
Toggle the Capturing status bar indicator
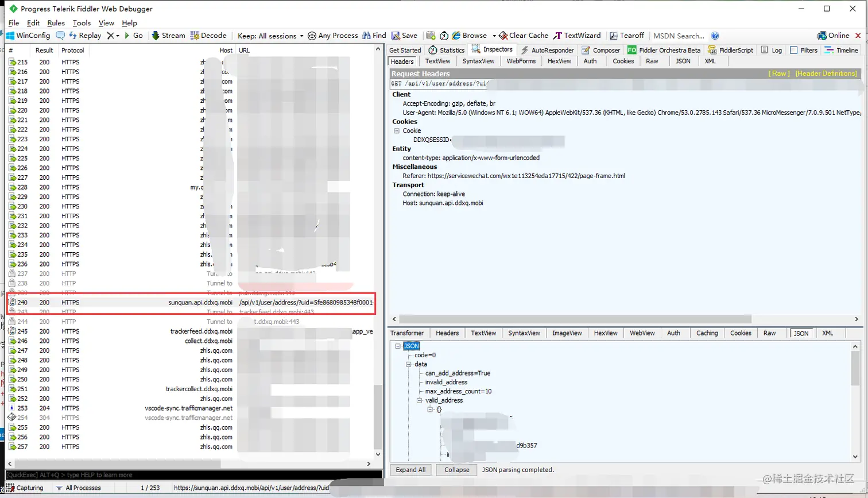26,488
